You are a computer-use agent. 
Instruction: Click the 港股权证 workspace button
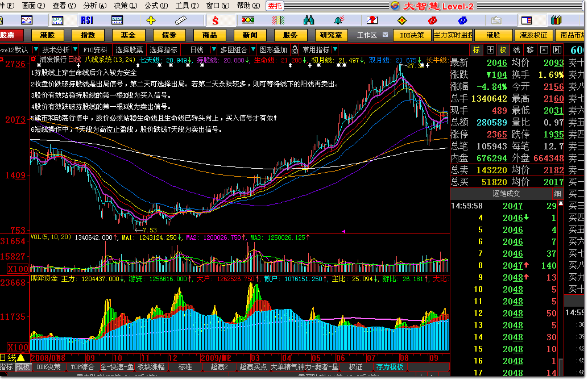[x=533, y=35]
